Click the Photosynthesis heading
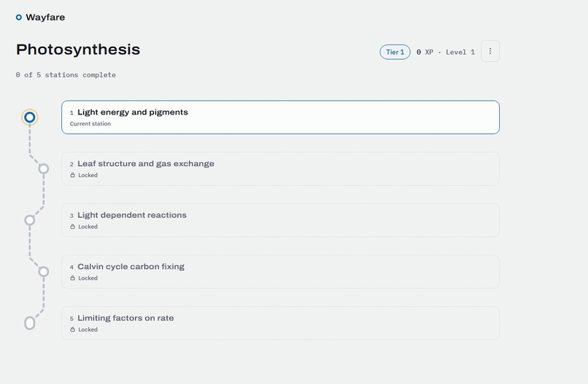The width and height of the screenshot is (588, 384). (78, 50)
